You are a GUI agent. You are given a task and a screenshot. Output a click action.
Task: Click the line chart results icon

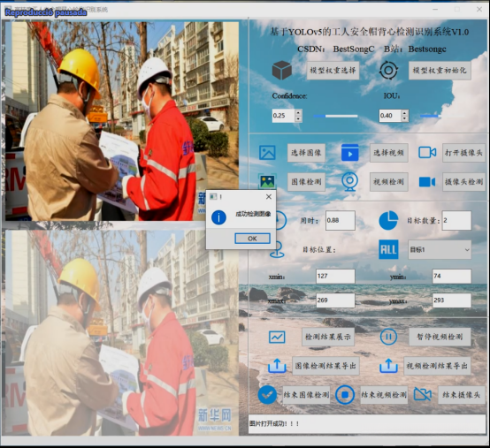pos(277,337)
